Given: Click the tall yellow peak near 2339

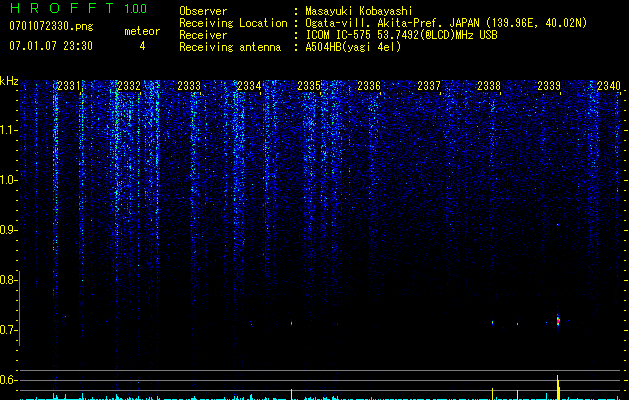Looking at the screenshot, I should click(x=558, y=387).
